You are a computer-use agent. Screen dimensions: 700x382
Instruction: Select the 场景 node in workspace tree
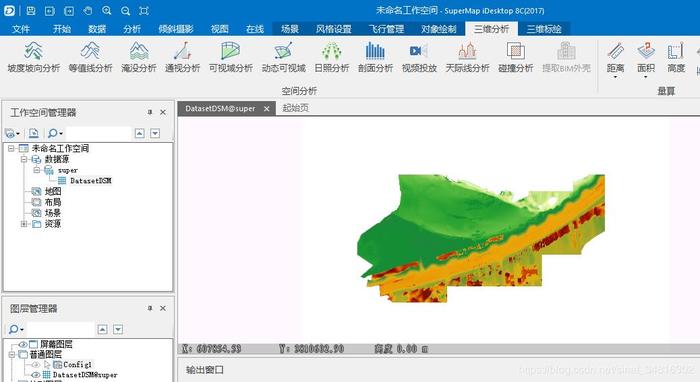pyautogui.click(x=53, y=213)
